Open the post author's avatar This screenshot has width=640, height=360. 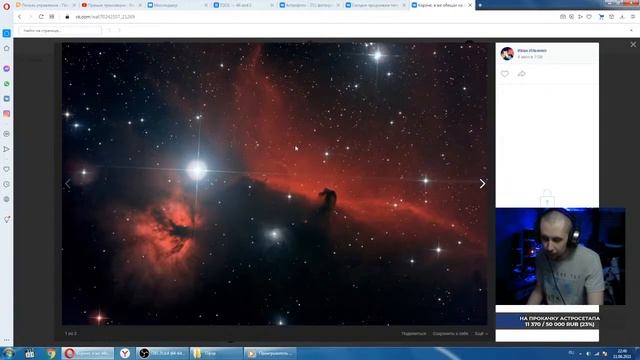point(507,53)
